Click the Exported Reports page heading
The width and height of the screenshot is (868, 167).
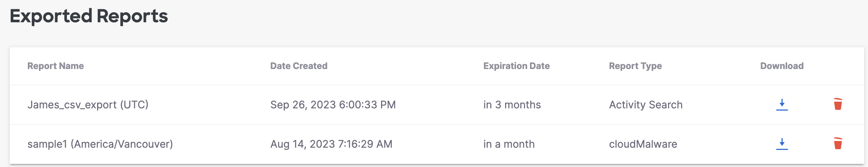tap(89, 16)
